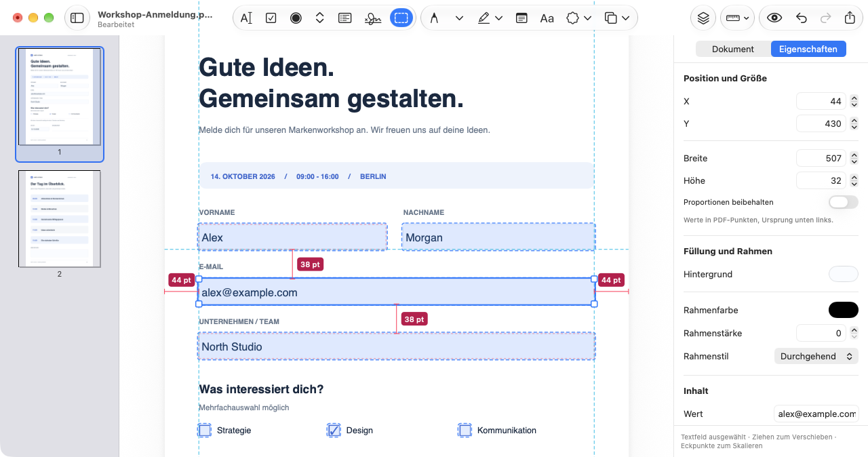Click the share export icon
Screen dimensions: 868x457
click(x=850, y=18)
